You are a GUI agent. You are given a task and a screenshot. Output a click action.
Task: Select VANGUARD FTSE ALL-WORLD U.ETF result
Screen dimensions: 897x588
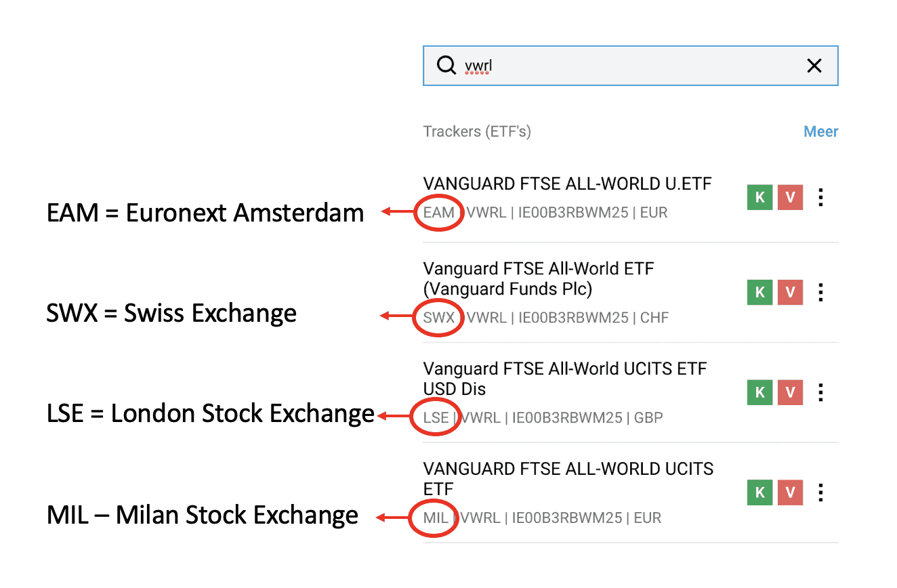(567, 184)
